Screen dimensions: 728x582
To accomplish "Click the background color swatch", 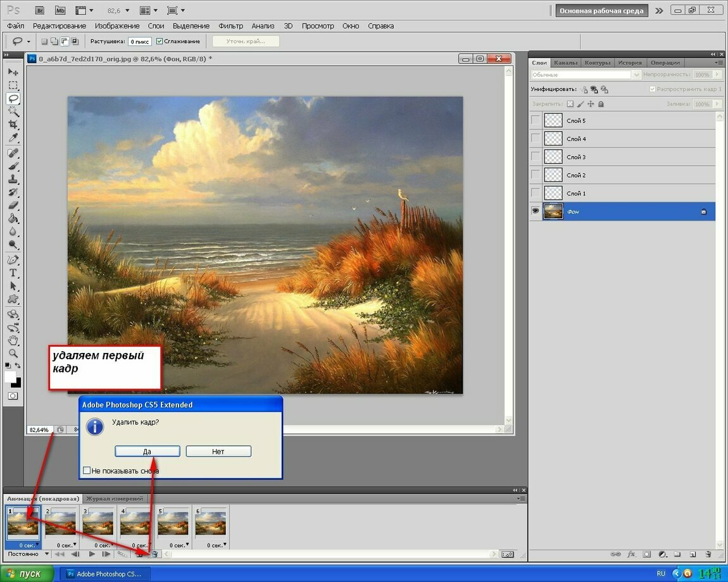I will tap(17, 383).
